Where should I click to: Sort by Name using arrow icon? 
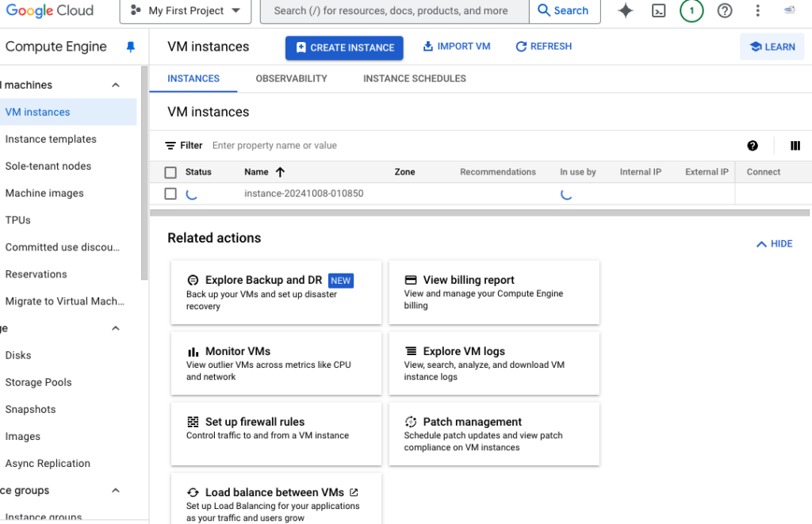(x=280, y=172)
